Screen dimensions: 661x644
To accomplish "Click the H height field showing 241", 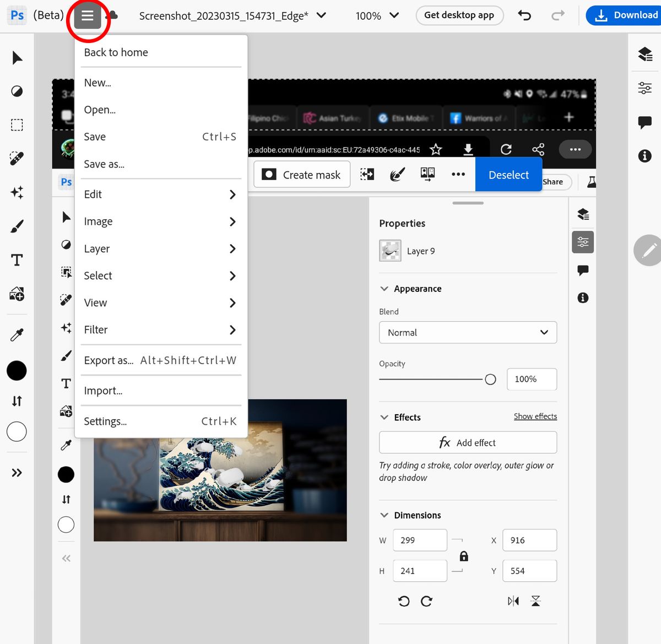I will point(420,571).
